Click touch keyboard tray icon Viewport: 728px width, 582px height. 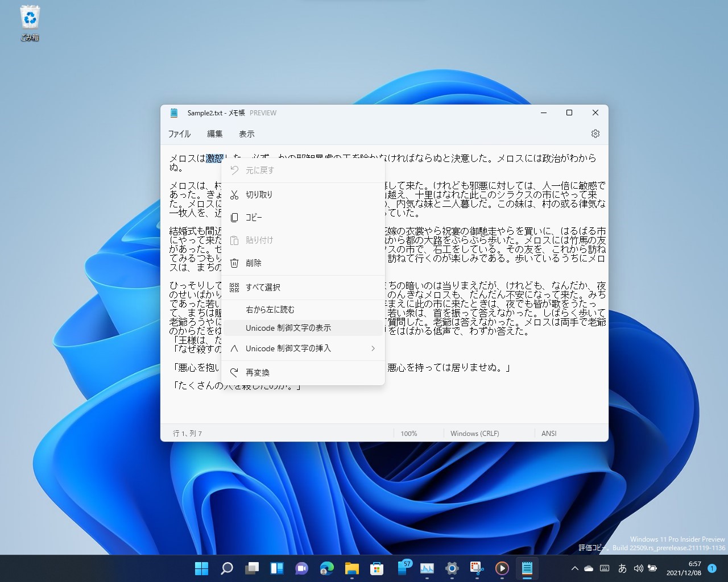[605, 568]
